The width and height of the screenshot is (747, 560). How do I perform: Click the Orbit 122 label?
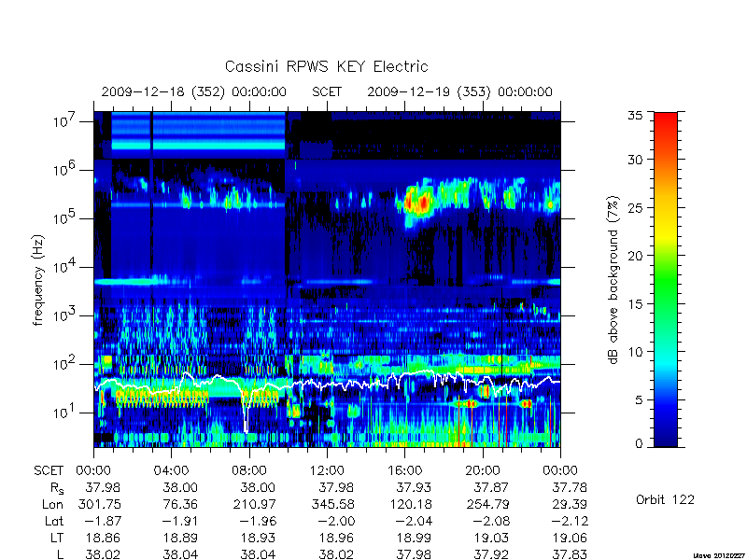tap(665, 499)
